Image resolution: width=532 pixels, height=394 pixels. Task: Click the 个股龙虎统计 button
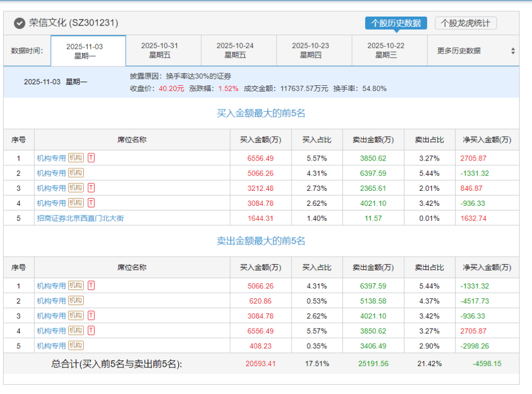tap(465, 23)
